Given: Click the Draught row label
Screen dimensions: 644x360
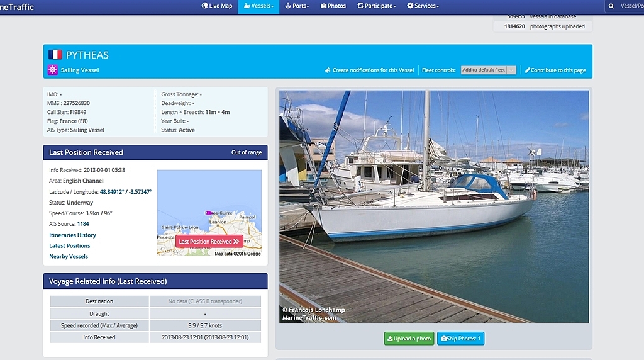Looking at the screenshot, I should [99, 313].
